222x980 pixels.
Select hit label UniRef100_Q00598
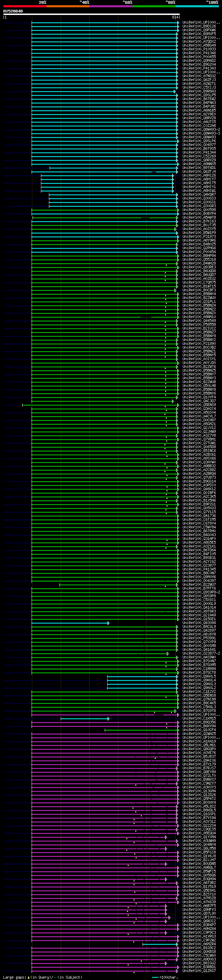pyautogui.click(x=199, y=210)
